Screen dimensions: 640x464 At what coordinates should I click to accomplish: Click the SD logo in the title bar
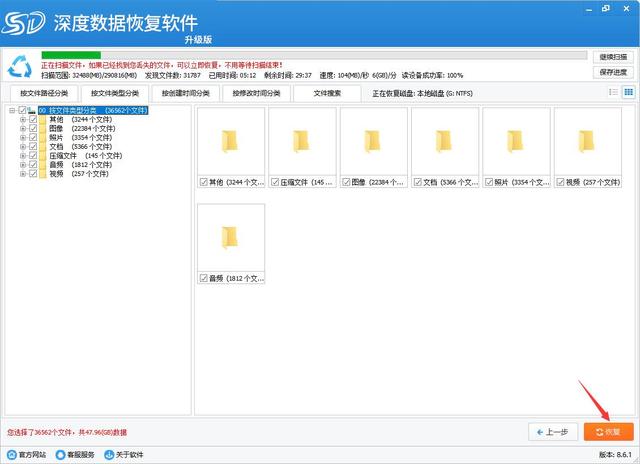point(23,23)
